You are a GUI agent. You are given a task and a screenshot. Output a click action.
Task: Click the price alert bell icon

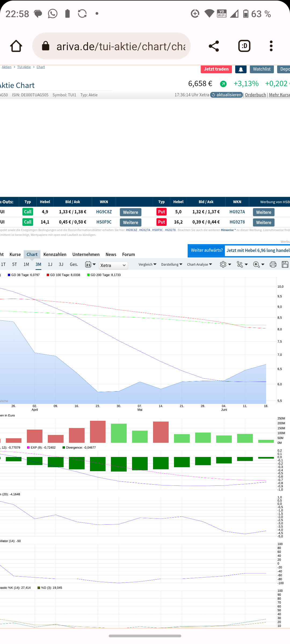[241, 69]
